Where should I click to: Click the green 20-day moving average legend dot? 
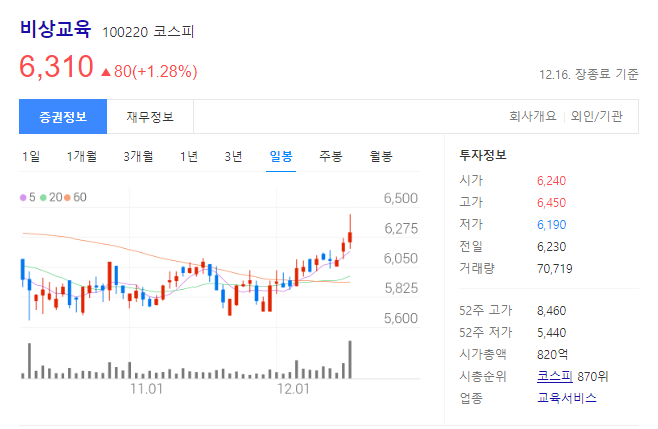pyautogui.click(x=43, y=197)
